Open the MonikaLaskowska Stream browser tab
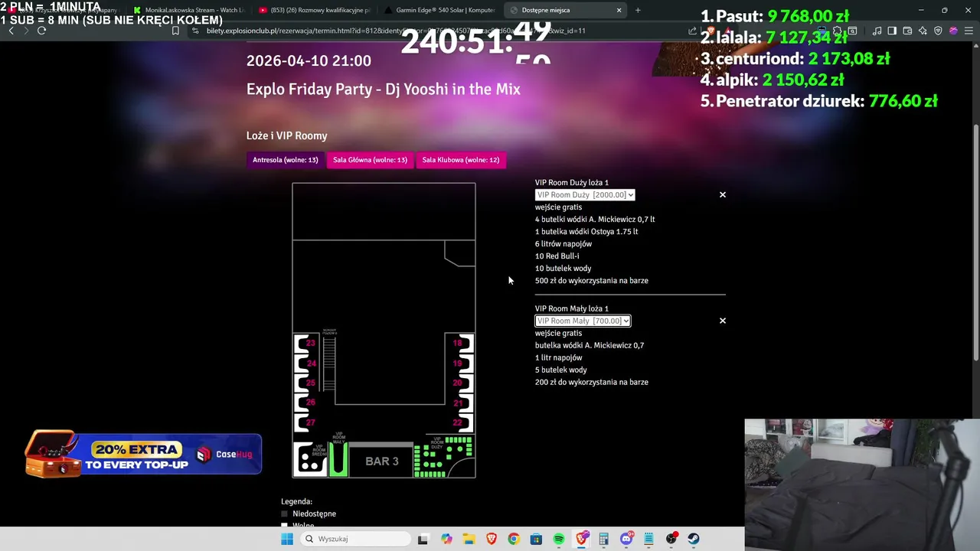 tap(188, 10)
